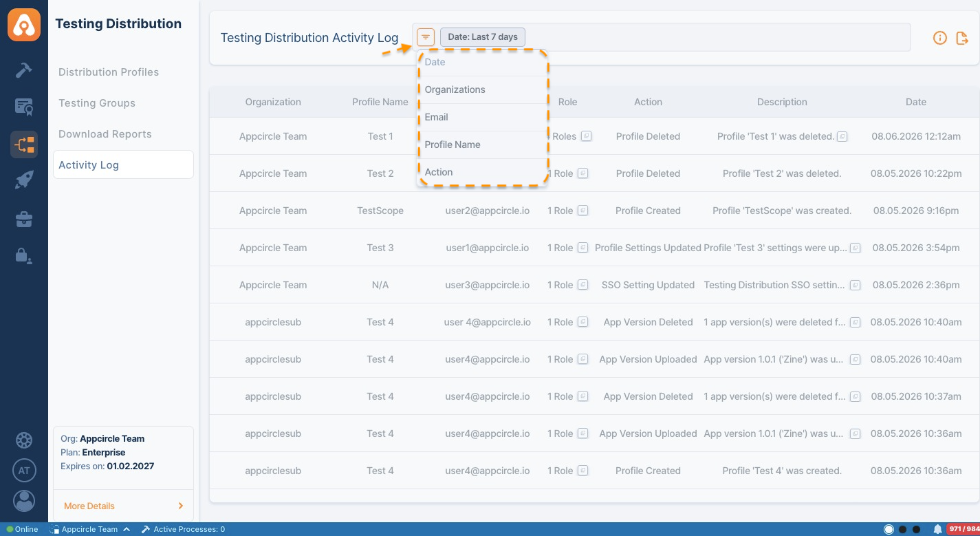Expand More Details chevron arrow
The height and width of the screenshot is (536, 980).
181,506
